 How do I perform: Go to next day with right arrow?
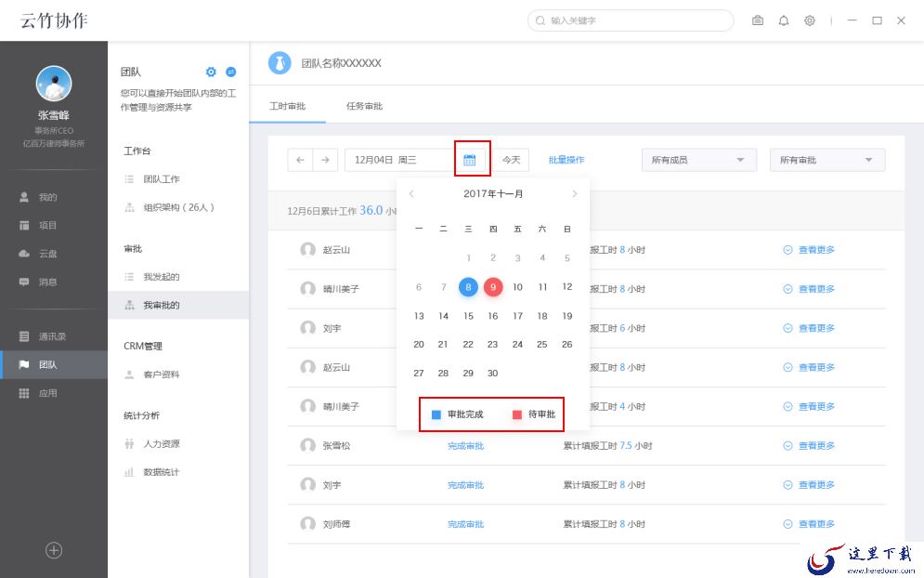(325, 160)
